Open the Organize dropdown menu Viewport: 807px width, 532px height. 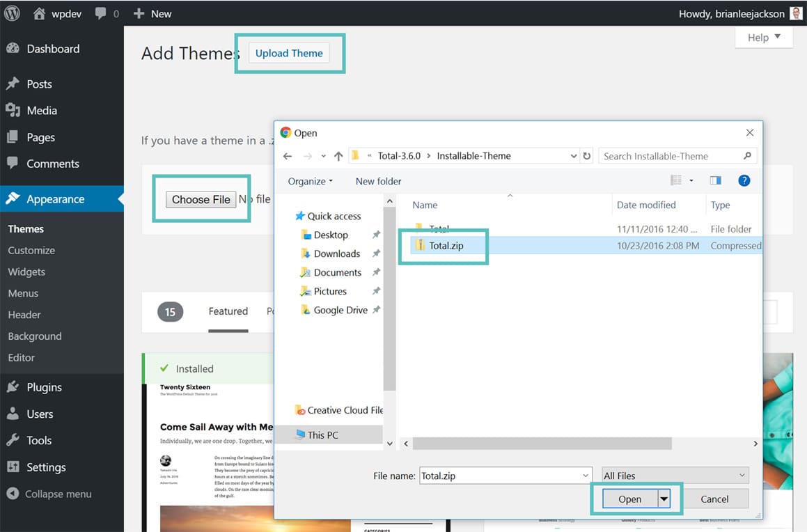[309, 180]
